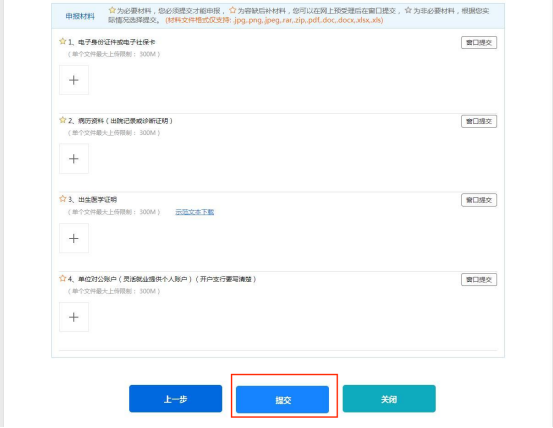Viewport: 553px width, 428px height.
Task: Add a file under 病历资料 with the plus box
Action: 74,159
